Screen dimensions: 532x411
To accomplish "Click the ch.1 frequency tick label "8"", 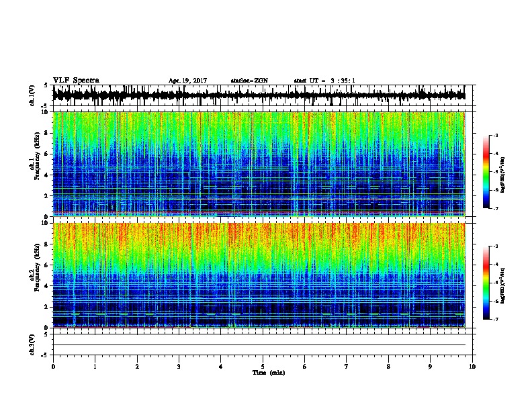I will coord(47,133).
